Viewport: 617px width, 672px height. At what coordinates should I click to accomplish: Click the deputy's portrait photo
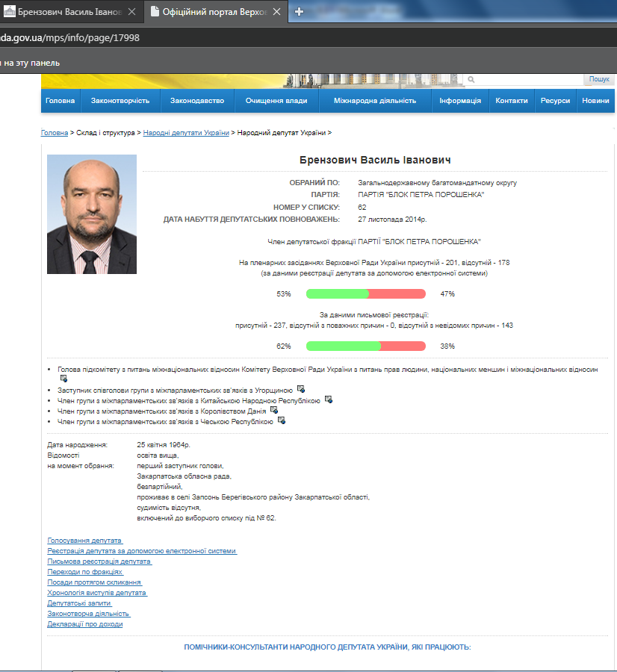[92, 214]
